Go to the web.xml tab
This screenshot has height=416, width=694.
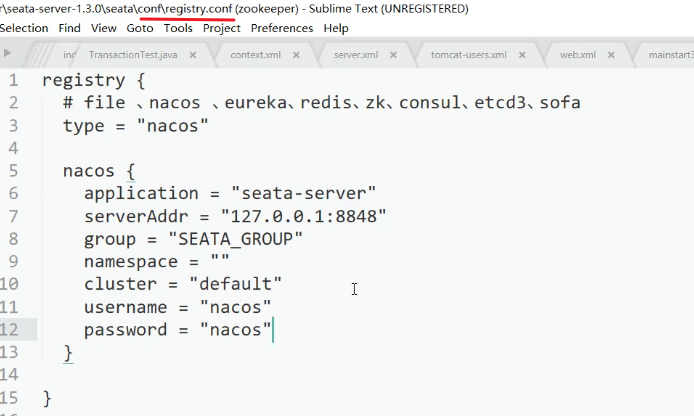coord(577,54)
